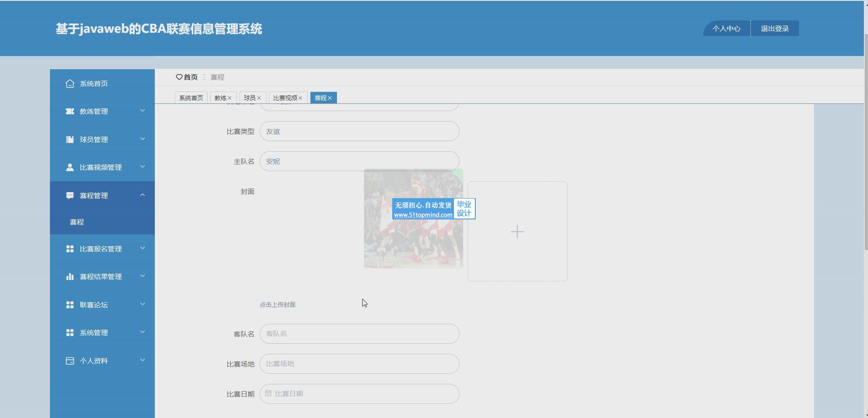
Task: Focus the 比赛场地 input field
Action: (359, 364)
